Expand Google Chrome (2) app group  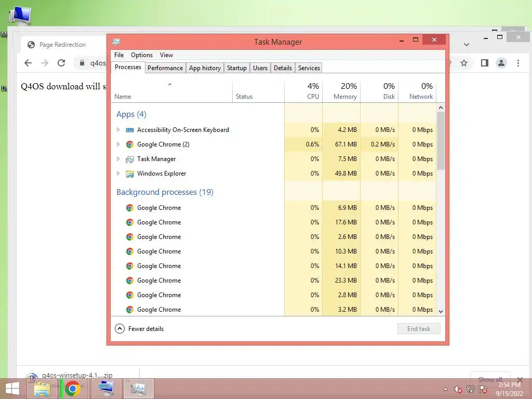(118, 144)
